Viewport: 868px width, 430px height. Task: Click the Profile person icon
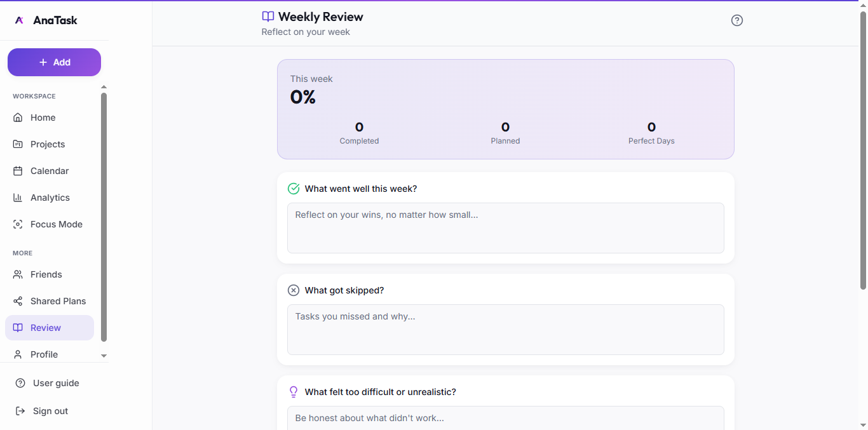(x=18, y=354)
